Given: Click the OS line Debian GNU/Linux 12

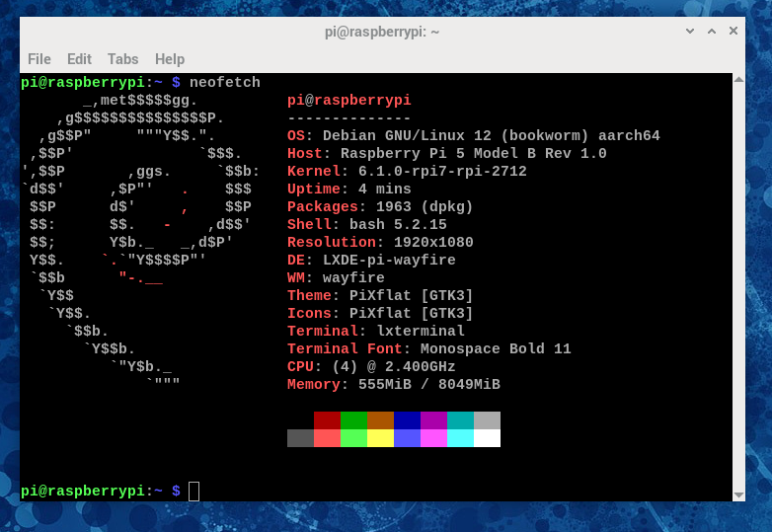Looking at the screenshot, I should pyautogui.click(x=474, y=135).
